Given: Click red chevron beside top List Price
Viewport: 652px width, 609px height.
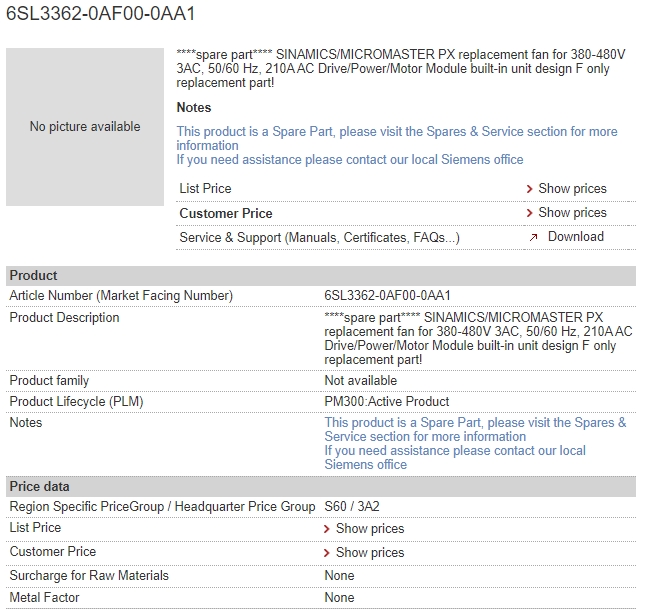Looking at the screenshot, I should (529, 189).
